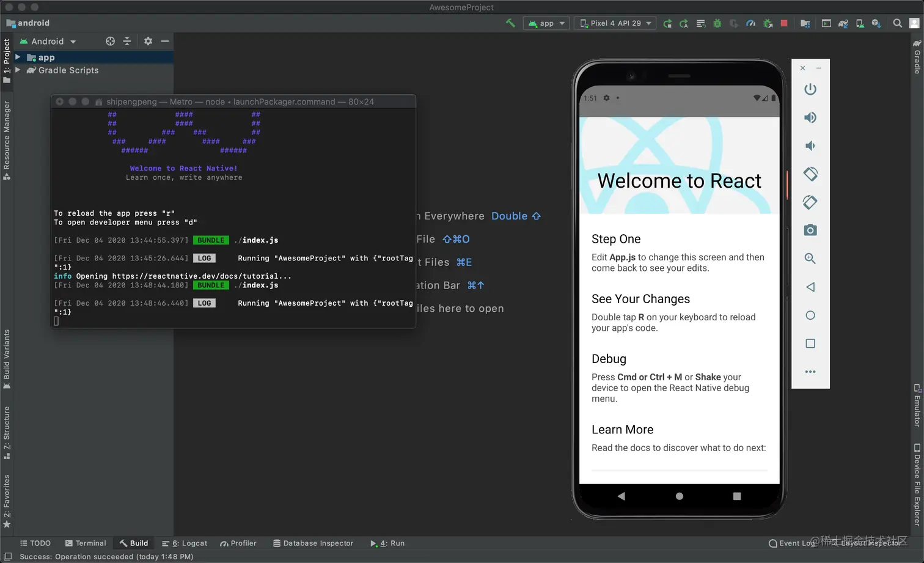Click the Run Anything toolbar icon
Viewport: 924px width, 563px height.
pos(826,23)
